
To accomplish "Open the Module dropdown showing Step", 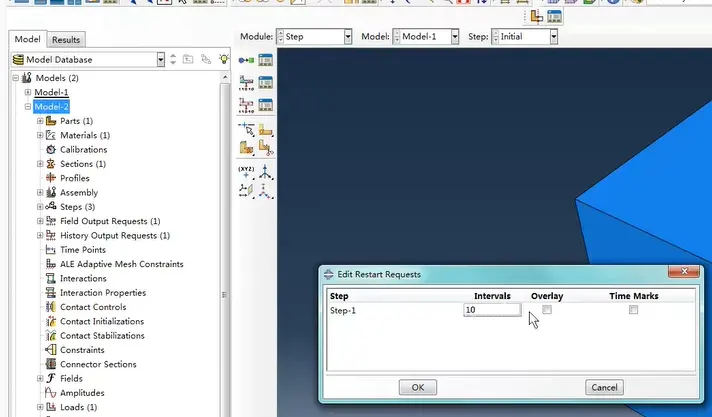I will point(314,37).
